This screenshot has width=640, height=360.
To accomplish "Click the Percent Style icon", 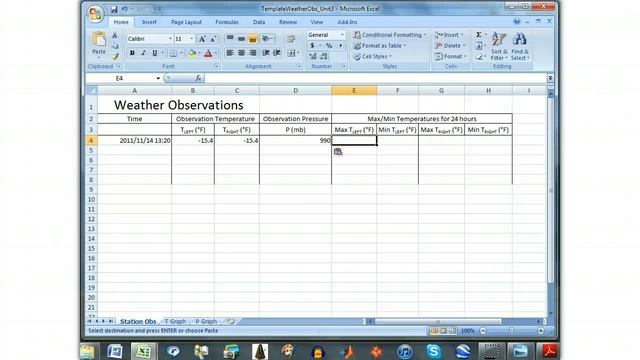I will pos(329,46).
